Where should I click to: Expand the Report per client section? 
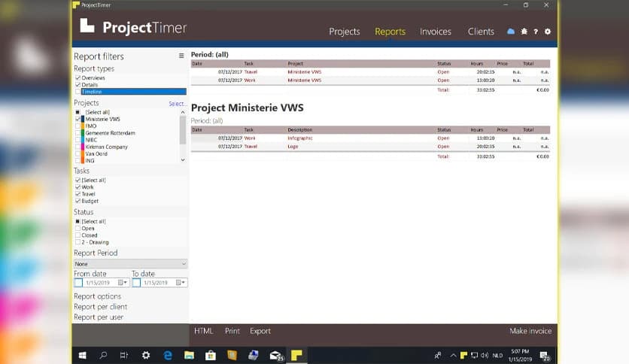[100, 307]
